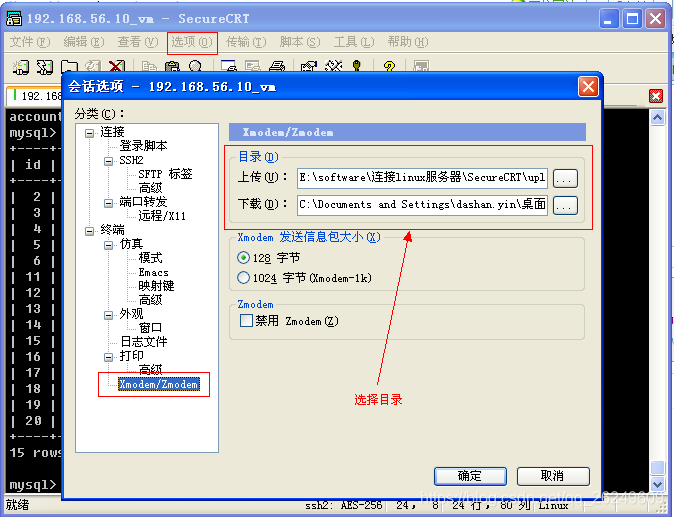This screenshot has height=517, width=674.
Task: Click the Session Options toolbar icon
Action: coord(309,67)
